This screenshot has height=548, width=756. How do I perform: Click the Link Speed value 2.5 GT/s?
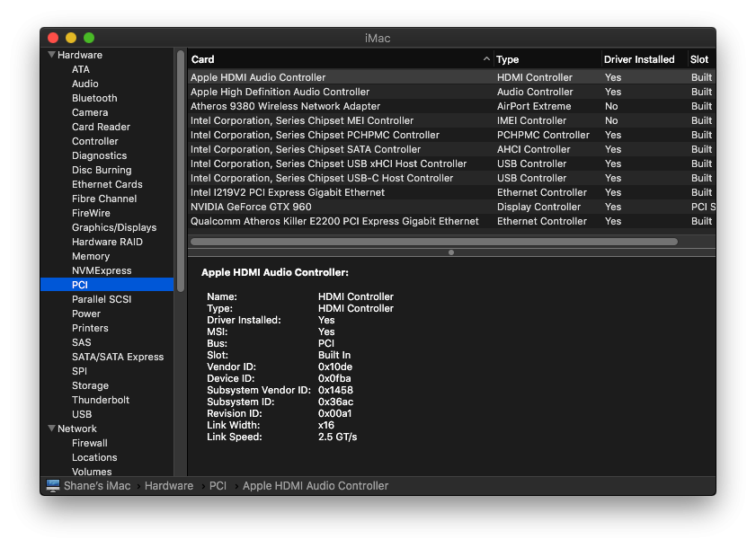click(x=337, y=437)
